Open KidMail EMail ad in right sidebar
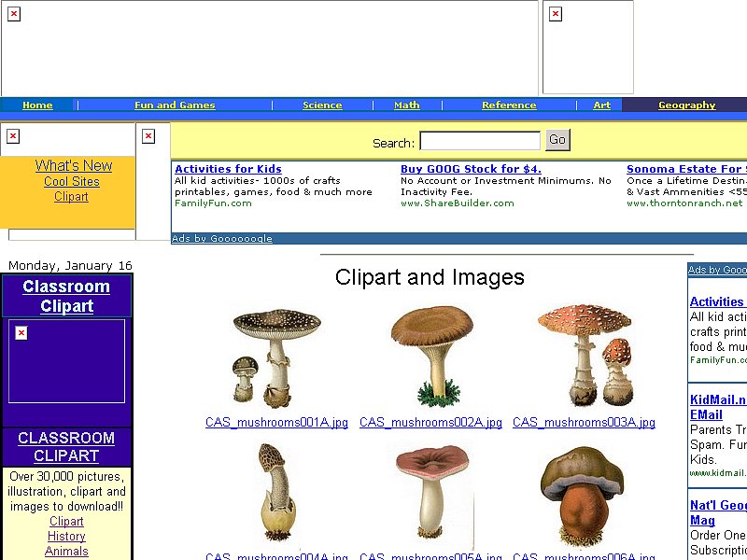 pos(718,407)
